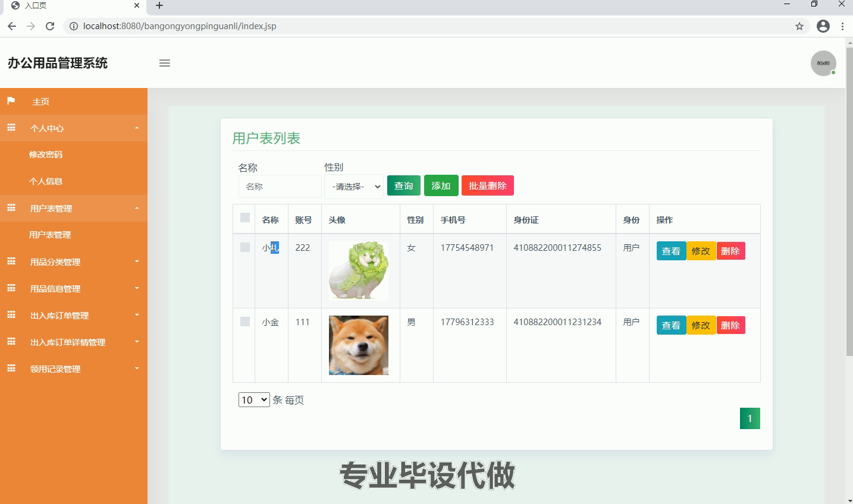This screenshot has width=853, height=504.
Task: Click the browser address bar URL
Action: click(180, 26)
